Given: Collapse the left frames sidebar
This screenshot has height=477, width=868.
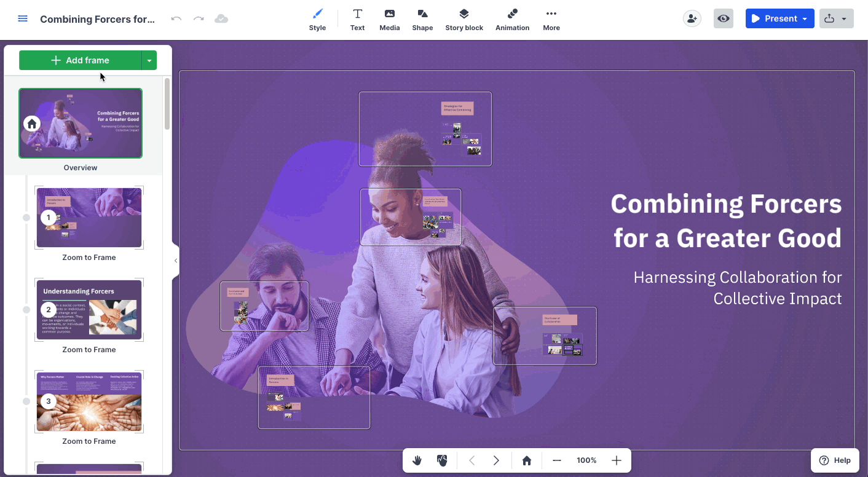Looking at the screenshot, I should pos(176,261).
